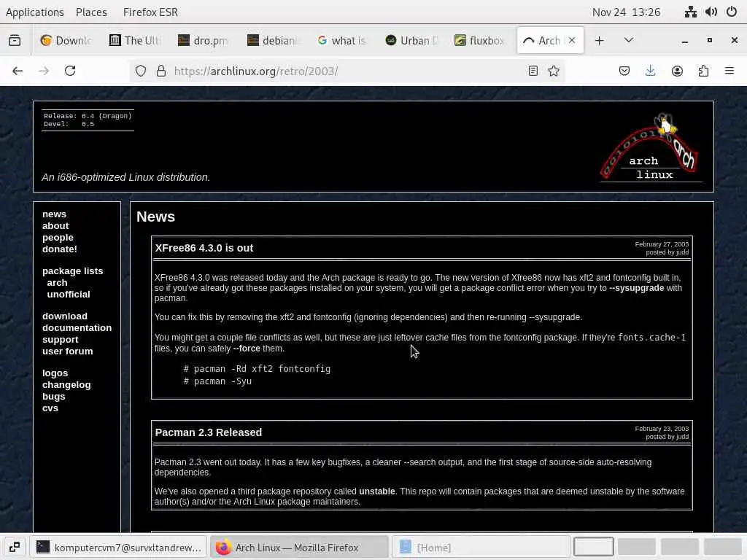Click the clock showing Nov 24 13:26
Screen dimensions: 747x560
626,12
